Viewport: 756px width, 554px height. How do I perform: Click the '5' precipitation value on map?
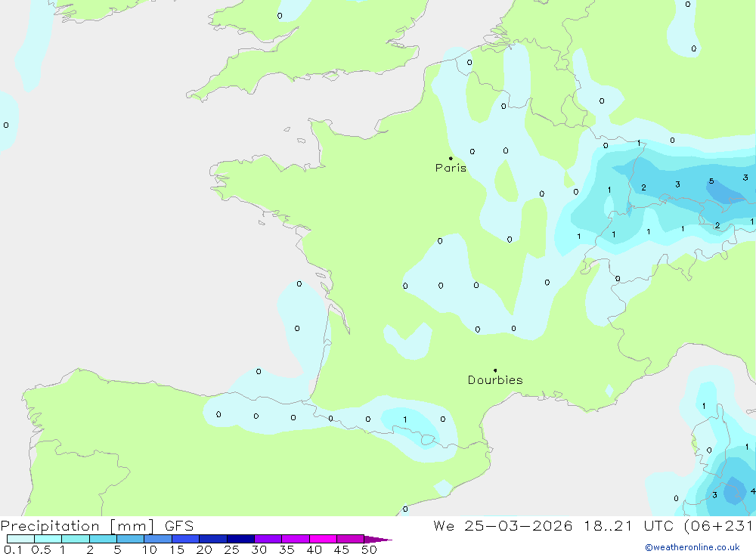711,181
